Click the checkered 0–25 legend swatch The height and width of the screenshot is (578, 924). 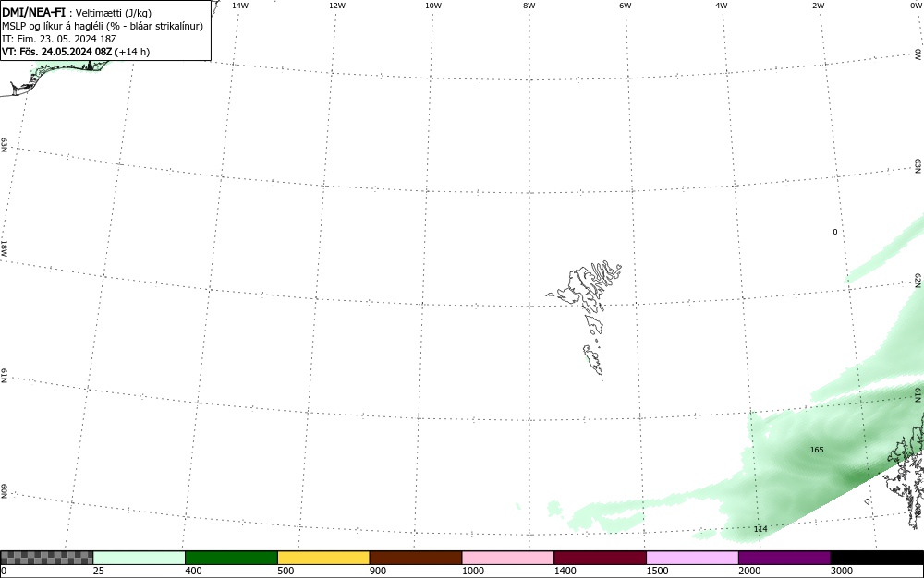(x=46, y=558)
